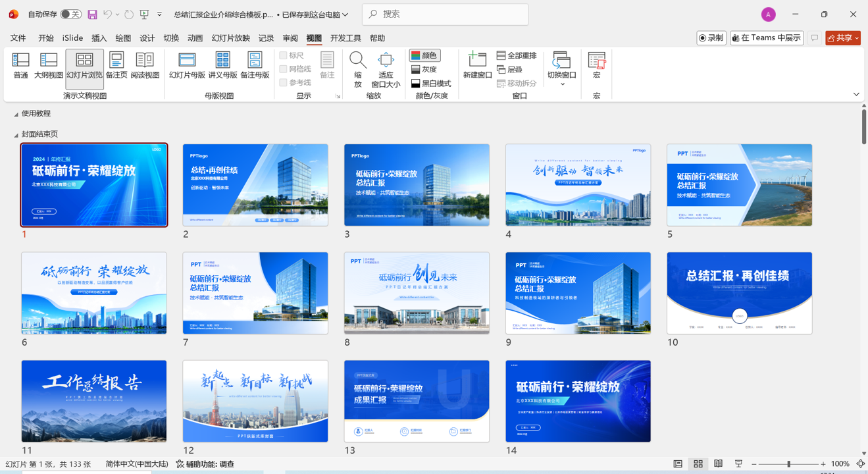The image size is (868, 474).
Task: Open the 文件 (File) tab
Action: pos(18,38)
